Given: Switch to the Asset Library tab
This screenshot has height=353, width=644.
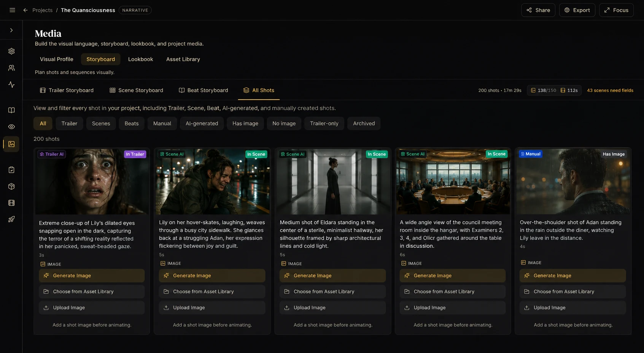Looking at the screenshot, I should pyautogui.click(x=183, y=59).
